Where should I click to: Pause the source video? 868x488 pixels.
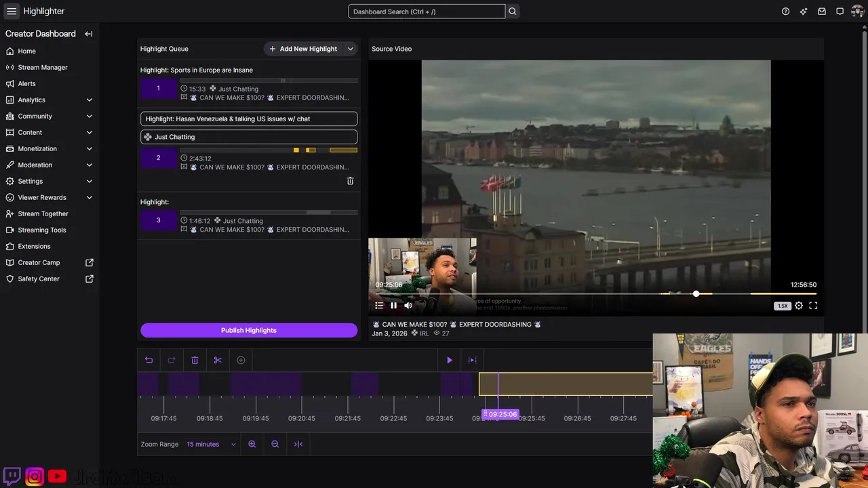pos(393,306)
